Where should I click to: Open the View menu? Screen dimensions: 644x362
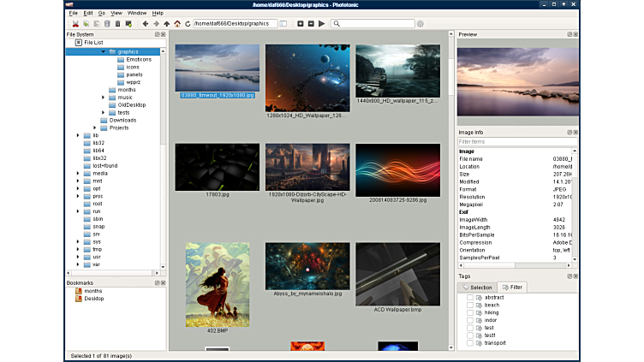click(x=116, y=14)
